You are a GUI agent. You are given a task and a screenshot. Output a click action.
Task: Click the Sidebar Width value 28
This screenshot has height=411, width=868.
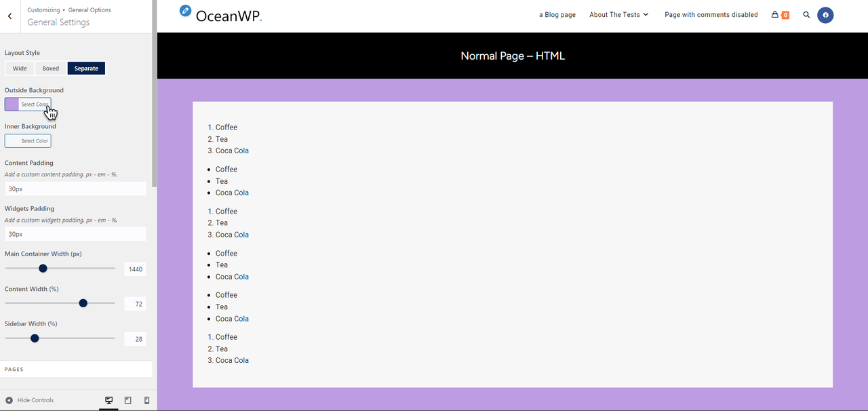tap(136, 339)
